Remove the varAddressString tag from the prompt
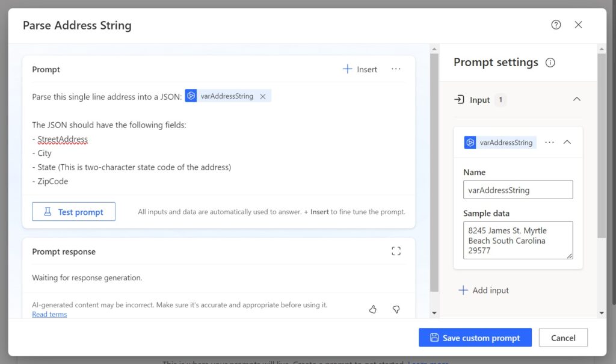Viewport: 616px width, 364px height. [x=263, y=96]
